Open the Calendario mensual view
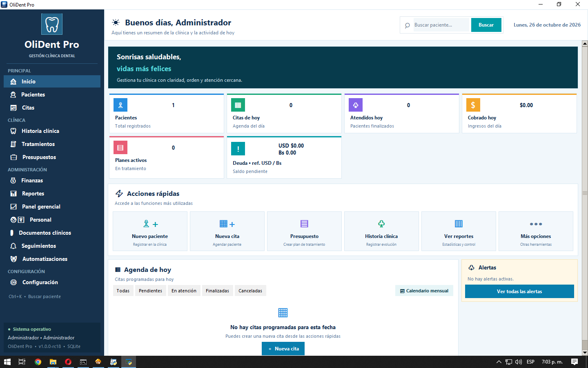The width and height of the screenshot is (588, 368). point(424,291)
